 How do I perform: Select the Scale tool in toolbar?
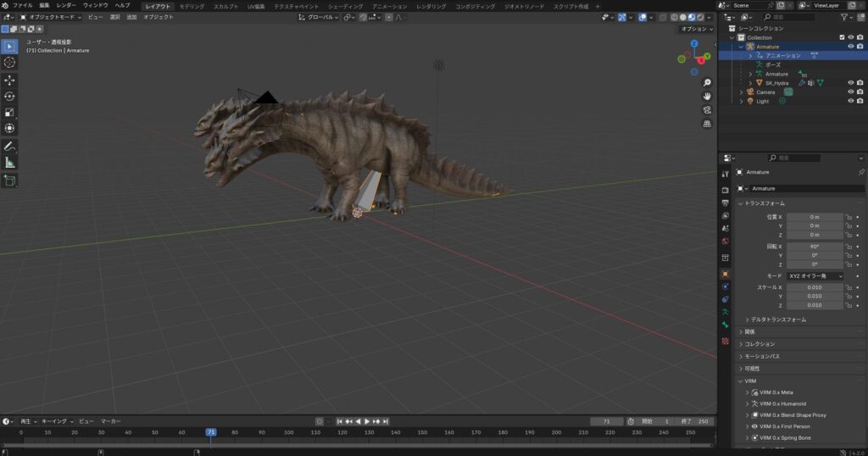point(9,113)
